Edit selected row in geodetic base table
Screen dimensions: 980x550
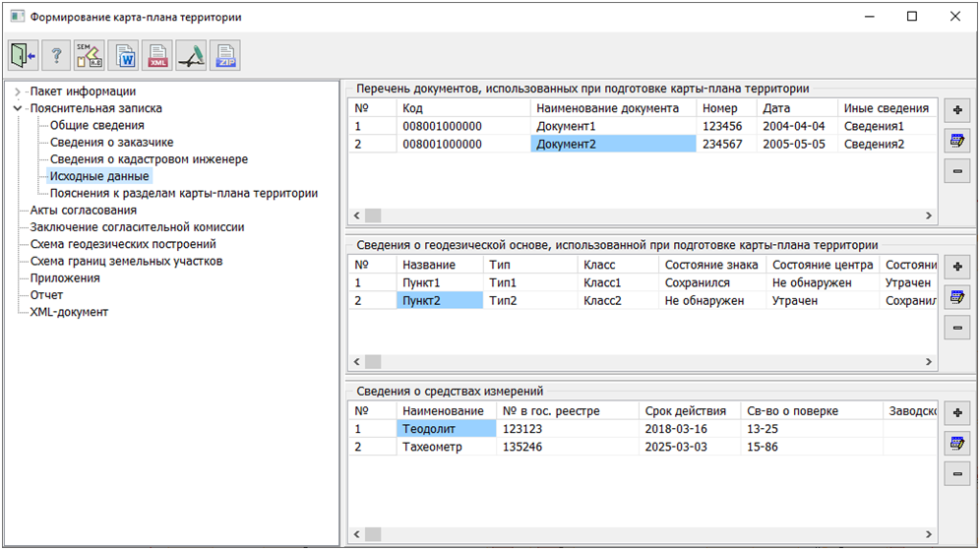tap(956, 297)
